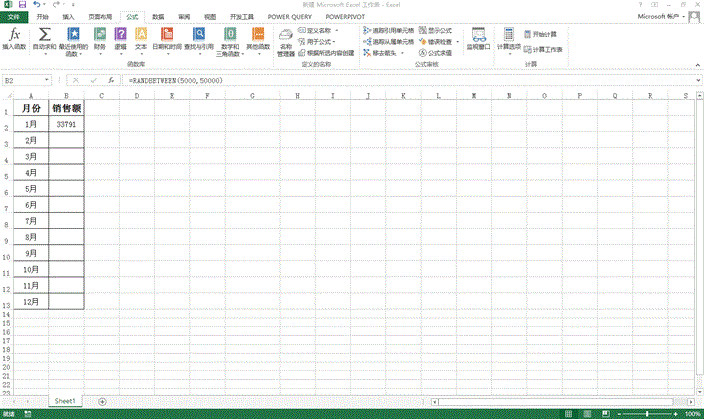This screenshot has width=704, height=419.
Task: Toggle Show Formulas (显示公式) mode
Action: tap(434, 31)
